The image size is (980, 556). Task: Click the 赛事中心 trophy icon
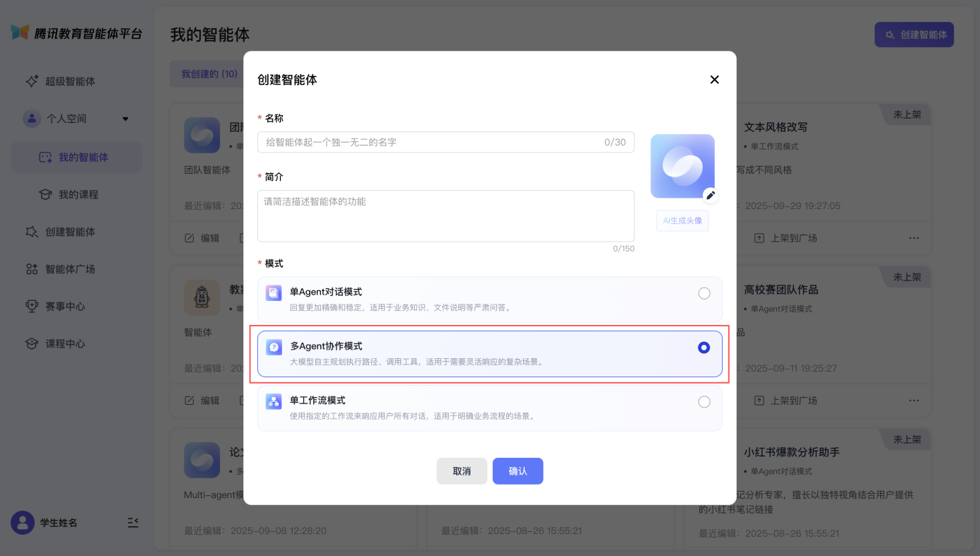pyautogui.click(x=32, y=307)
